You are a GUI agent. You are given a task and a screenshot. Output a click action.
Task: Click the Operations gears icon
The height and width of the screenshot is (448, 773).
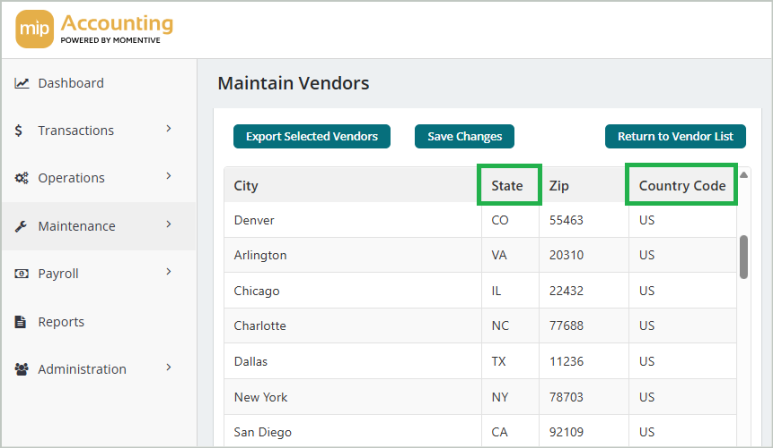click(x=21, y=178)
